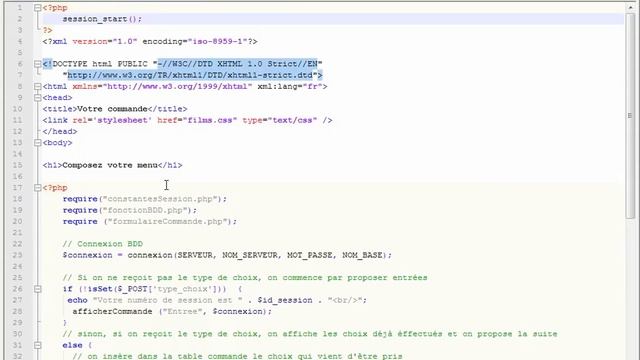Click the NOM_BASE constant argument
The height and width of the screenshot is (360, 640).
click(362, 255)
